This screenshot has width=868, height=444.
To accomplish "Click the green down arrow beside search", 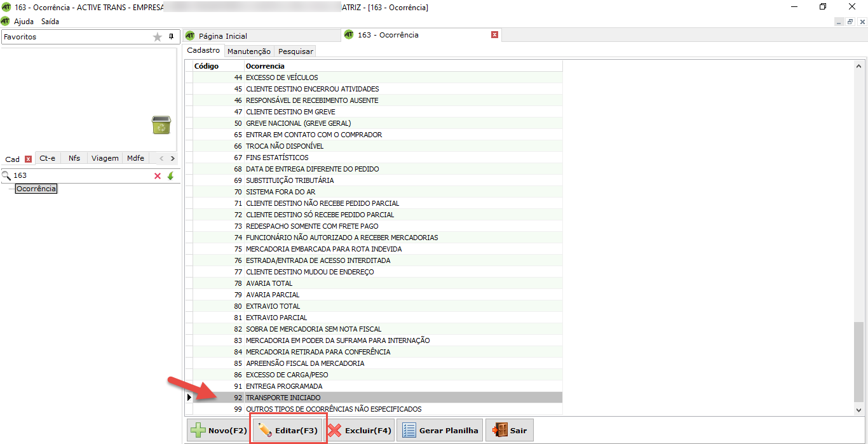I will [x=170, y=176].
